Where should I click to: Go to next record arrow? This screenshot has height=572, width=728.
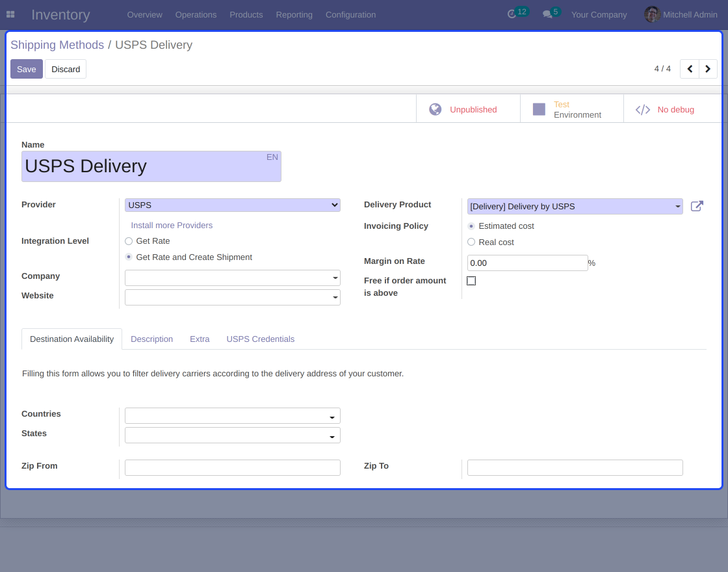(708, 69)
